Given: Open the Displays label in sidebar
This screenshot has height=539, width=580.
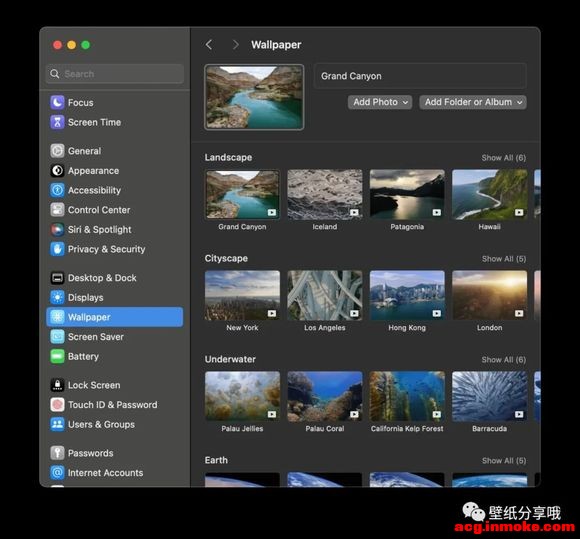Looking at the screenshot, I should (x=85, y=298).
